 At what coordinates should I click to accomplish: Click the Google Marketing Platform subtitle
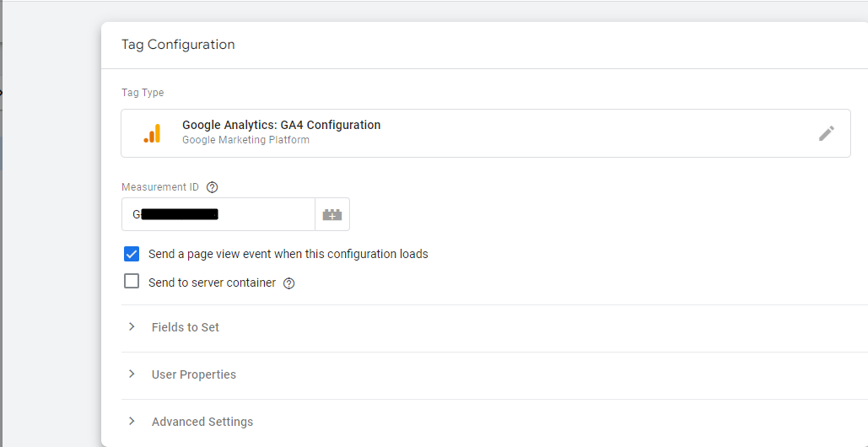245,140
